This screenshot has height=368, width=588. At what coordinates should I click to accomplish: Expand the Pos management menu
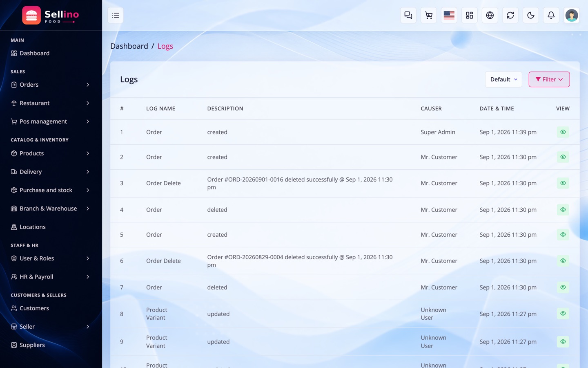[51, 121]
